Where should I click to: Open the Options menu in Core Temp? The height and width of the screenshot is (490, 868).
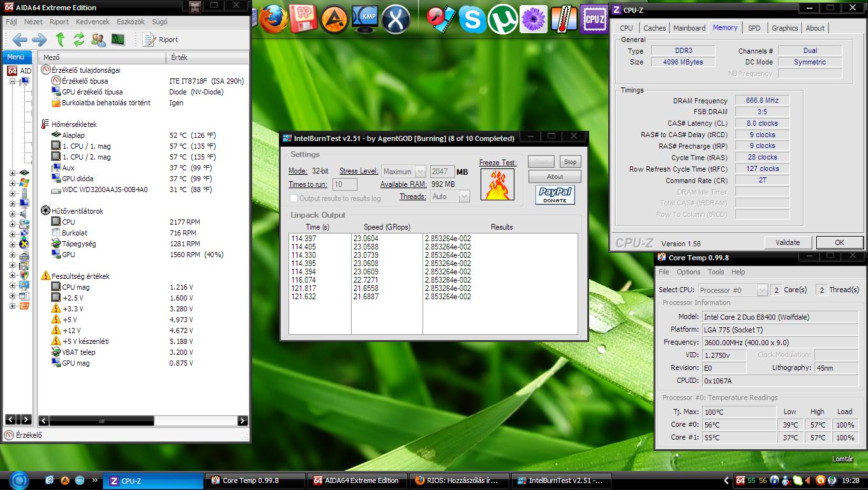click(689, 272)
